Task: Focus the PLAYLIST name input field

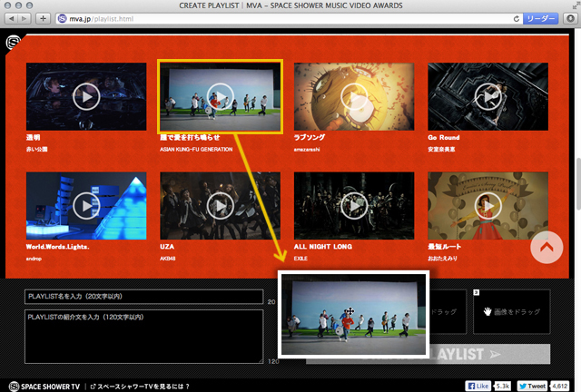Action: [x=143, y=297]
